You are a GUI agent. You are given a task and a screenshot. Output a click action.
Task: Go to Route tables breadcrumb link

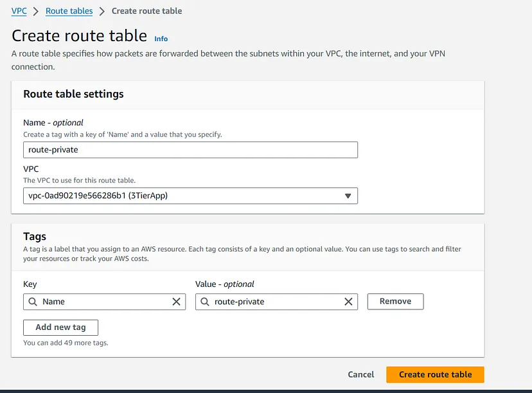point(69,11)
